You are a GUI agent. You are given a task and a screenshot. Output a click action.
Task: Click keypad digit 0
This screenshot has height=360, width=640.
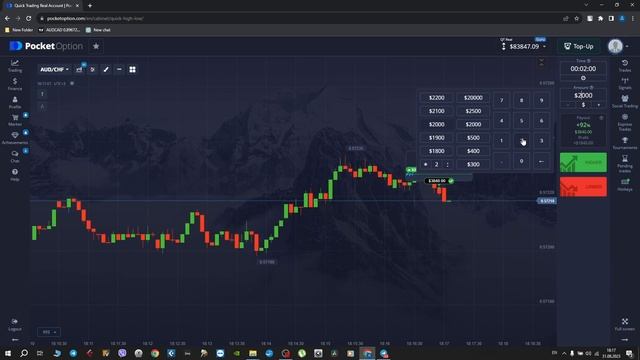[522, 161]
